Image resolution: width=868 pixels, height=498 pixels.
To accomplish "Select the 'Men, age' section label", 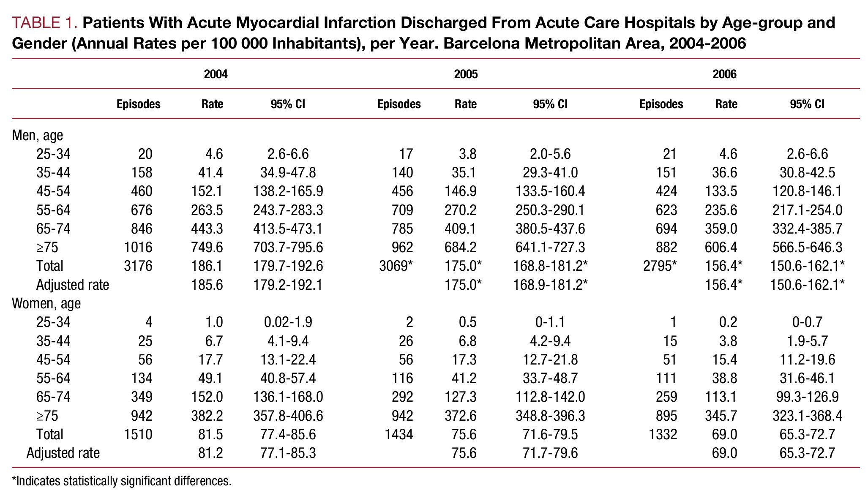I will click(38, 135).
